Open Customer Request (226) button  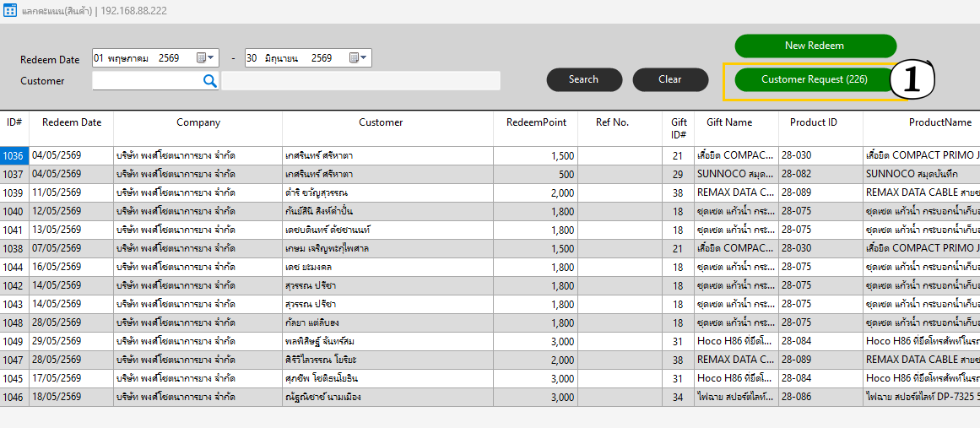[x=814, y=79]
